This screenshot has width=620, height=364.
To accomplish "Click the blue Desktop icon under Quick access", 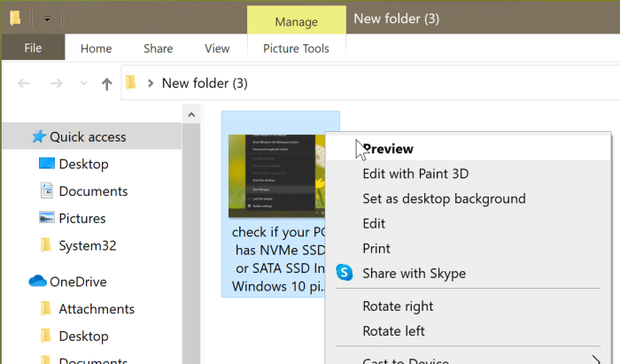I will [x=47, y=163].
